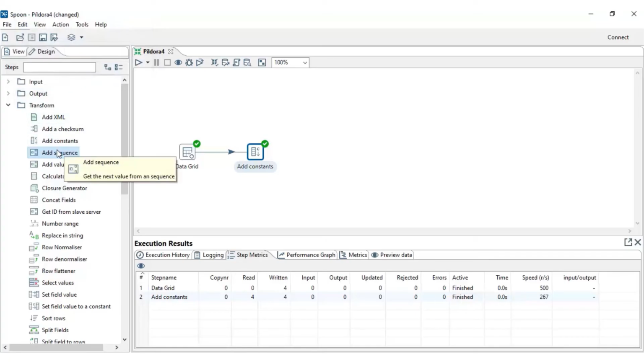Open the Tools menu
This screenshot has width=644, height=362.
(82, 24)
